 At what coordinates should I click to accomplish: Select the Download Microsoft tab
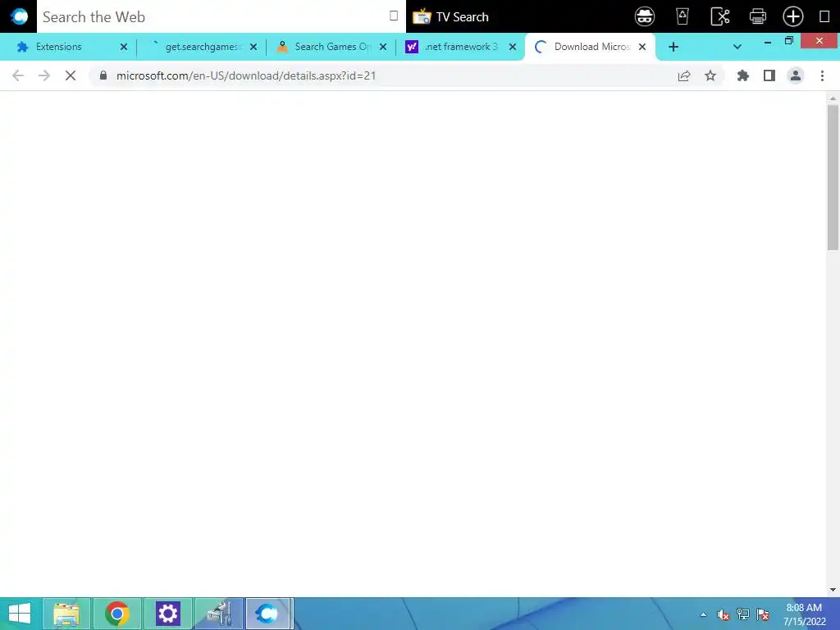(591, 47)
